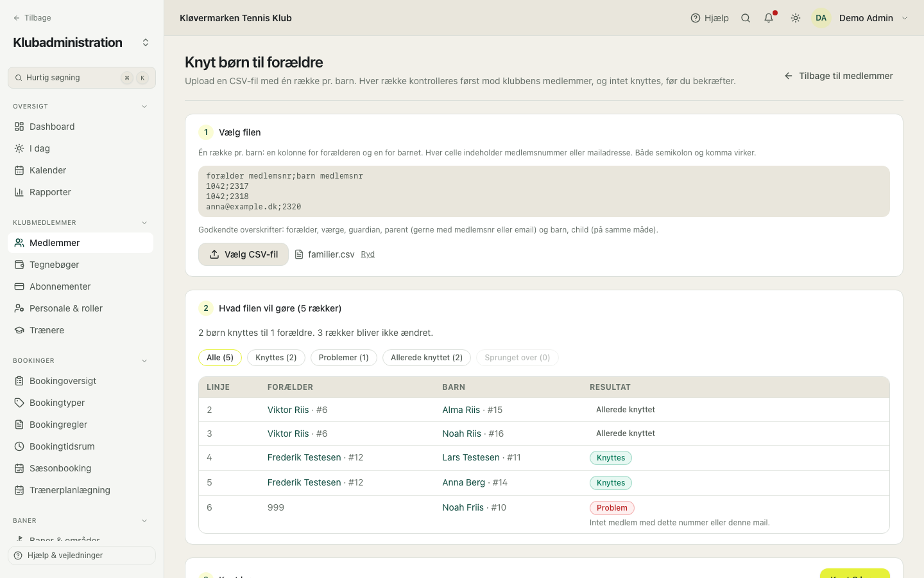This screenshot has width=924, height=578.
Task: Select the Alle (5) filter
Action: tap(220, 358)
